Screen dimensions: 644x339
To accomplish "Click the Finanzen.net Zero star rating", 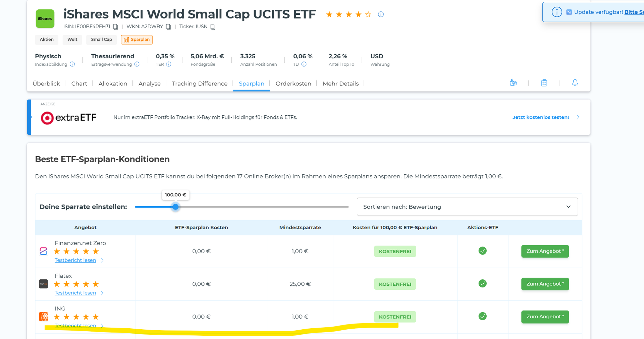I will (x=76, y=251).
